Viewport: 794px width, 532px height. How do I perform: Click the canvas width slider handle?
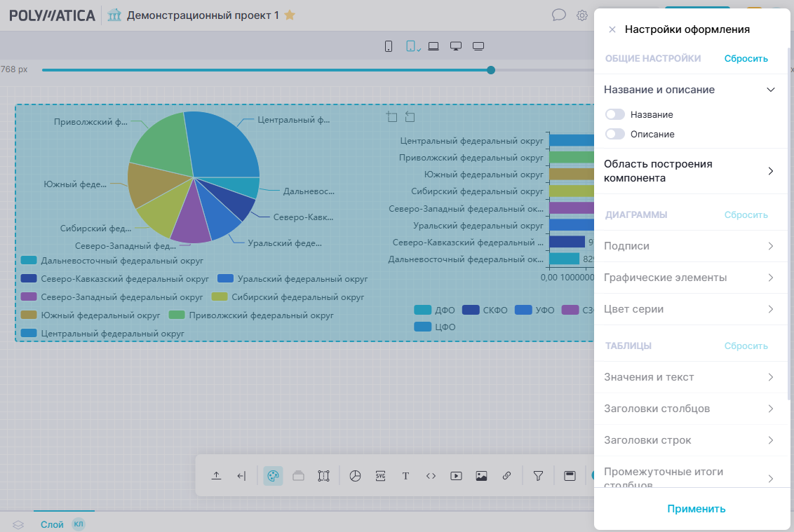point(491,70)
